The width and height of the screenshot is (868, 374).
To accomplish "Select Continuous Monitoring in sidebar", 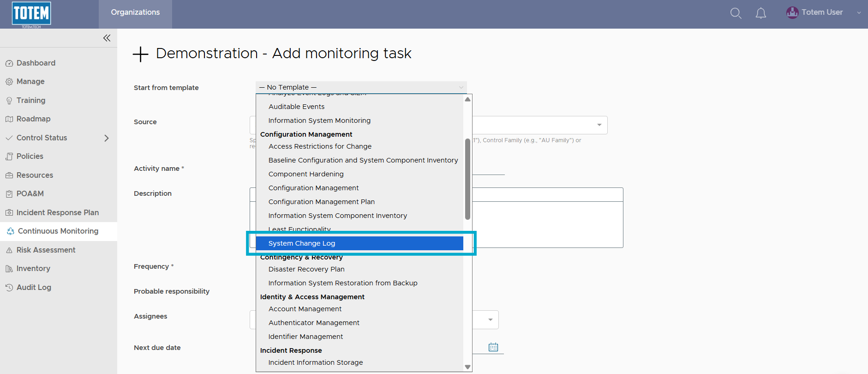I will [x=58, y=231].
